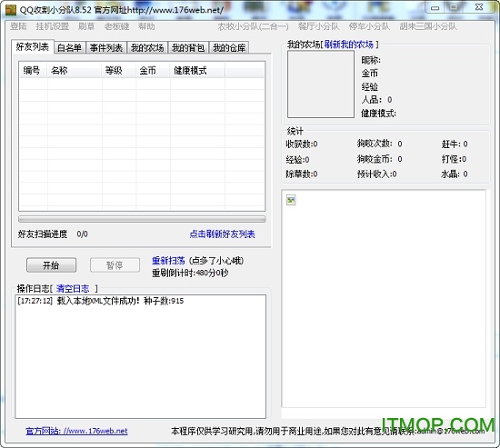Click 好友扫描进度 0/0 label

coord(53,234)
